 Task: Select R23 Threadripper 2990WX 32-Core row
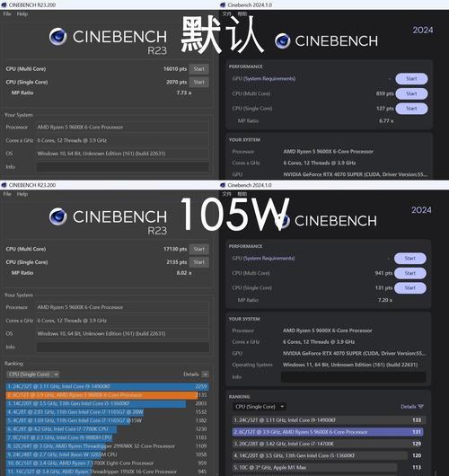[x=107, y=446]
